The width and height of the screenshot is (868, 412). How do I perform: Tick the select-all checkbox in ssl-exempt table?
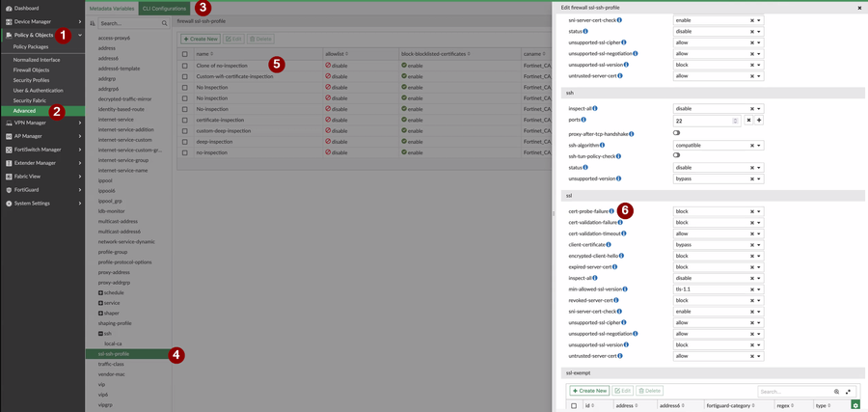[574, 406]
